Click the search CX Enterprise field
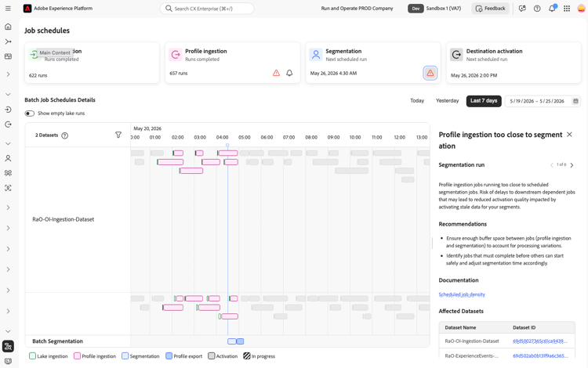The image size is (588, 368). (207, 9)
